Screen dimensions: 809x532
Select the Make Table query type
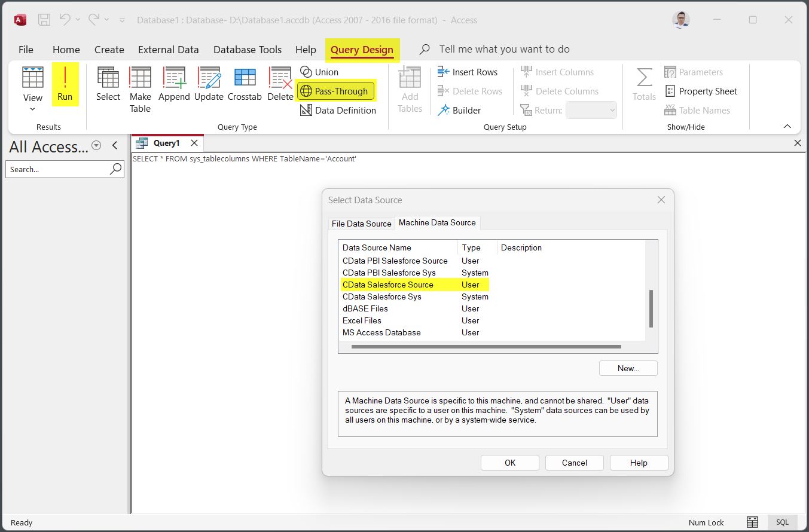point(140,90)
